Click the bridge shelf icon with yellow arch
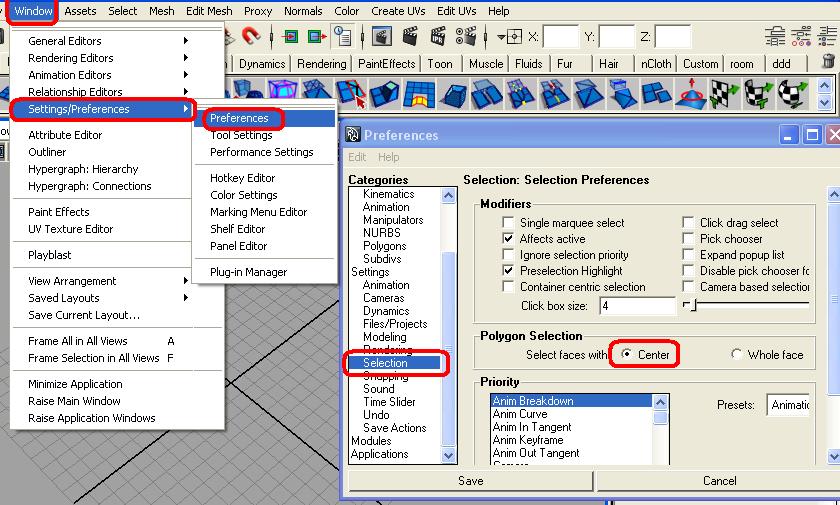The image size is (840, 505). click(x=419, y=94)
